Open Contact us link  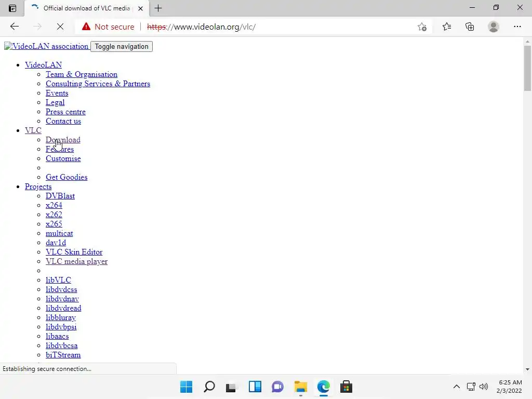pyautogui.click(x=63, y=121)
